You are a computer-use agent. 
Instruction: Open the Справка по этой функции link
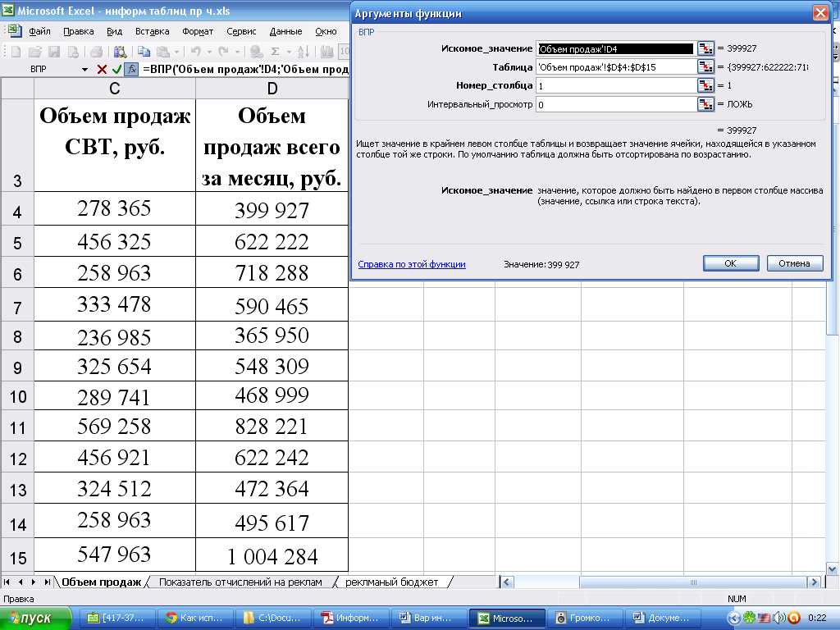tap(412, 264)
